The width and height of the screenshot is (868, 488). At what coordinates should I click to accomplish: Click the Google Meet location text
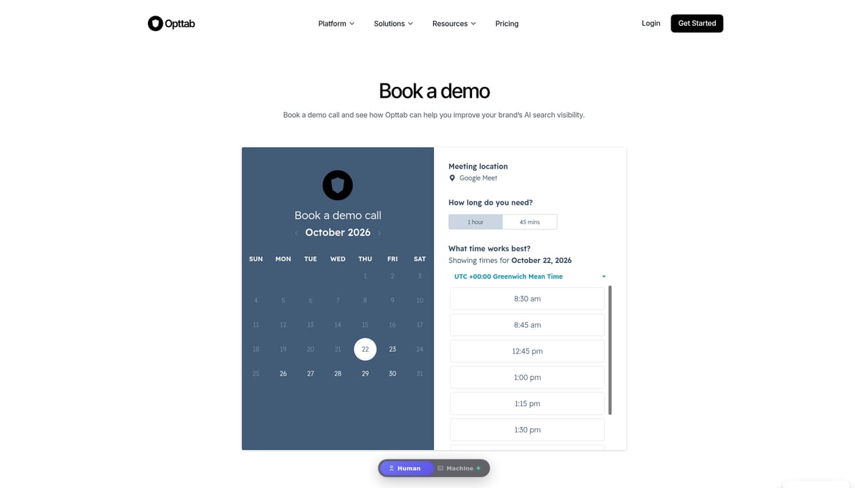[x=478, y=178]
